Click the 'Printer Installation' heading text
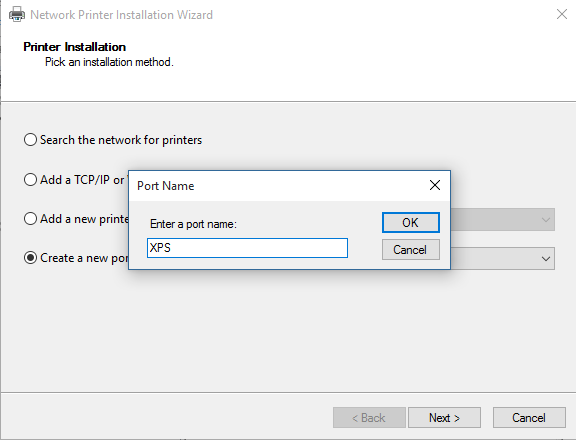The width and height of the screenshot is (576, 440). (75, 47)
